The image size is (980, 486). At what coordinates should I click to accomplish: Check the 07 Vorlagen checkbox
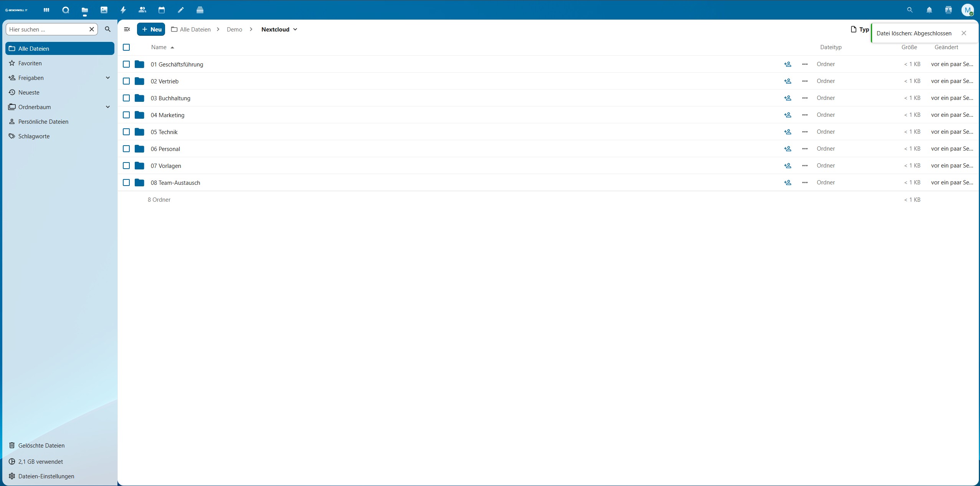click(126, 166)
